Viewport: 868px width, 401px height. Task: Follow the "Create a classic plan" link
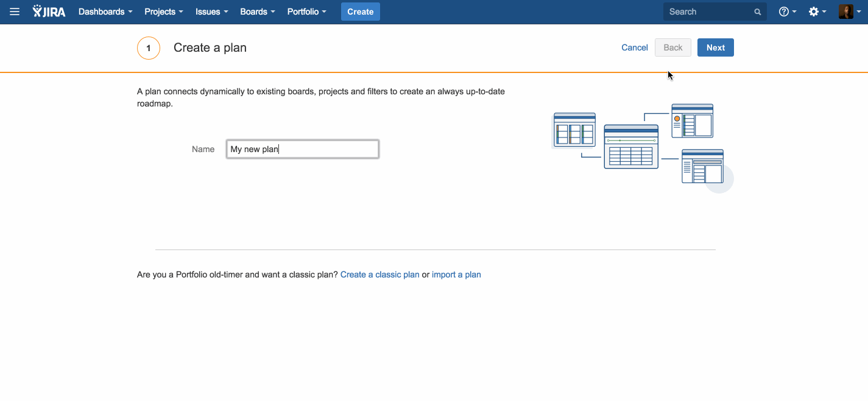tap(379, 274)
